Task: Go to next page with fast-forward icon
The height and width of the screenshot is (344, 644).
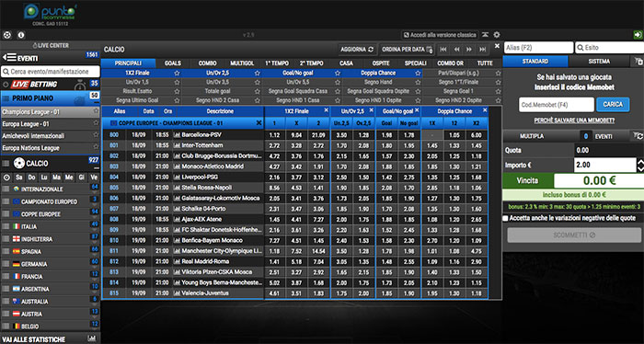Action: pos(469,50)
